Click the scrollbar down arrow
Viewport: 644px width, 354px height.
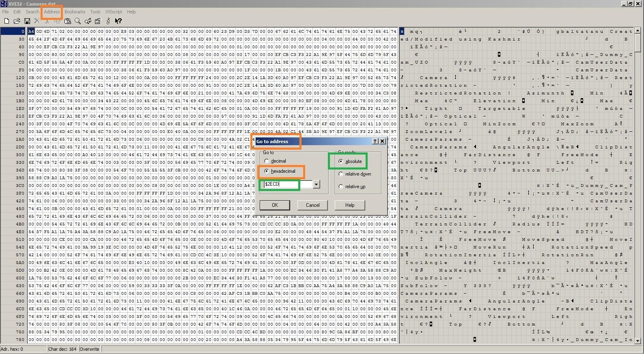tap(638, 340)
